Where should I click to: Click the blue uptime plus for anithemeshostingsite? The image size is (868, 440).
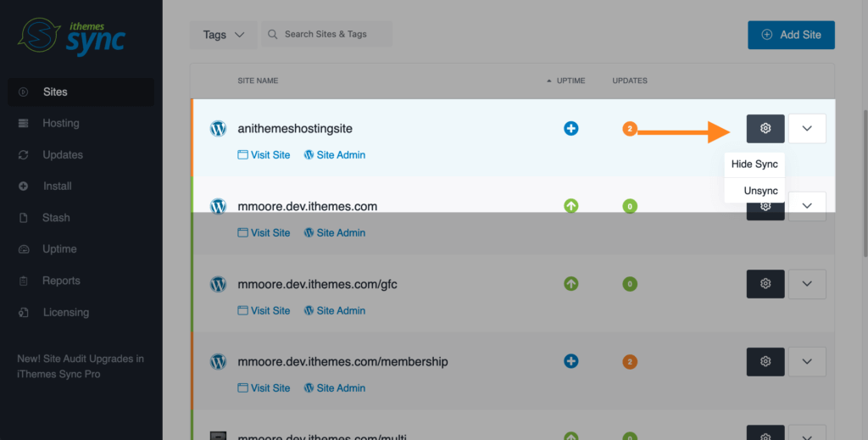[570, 128]
